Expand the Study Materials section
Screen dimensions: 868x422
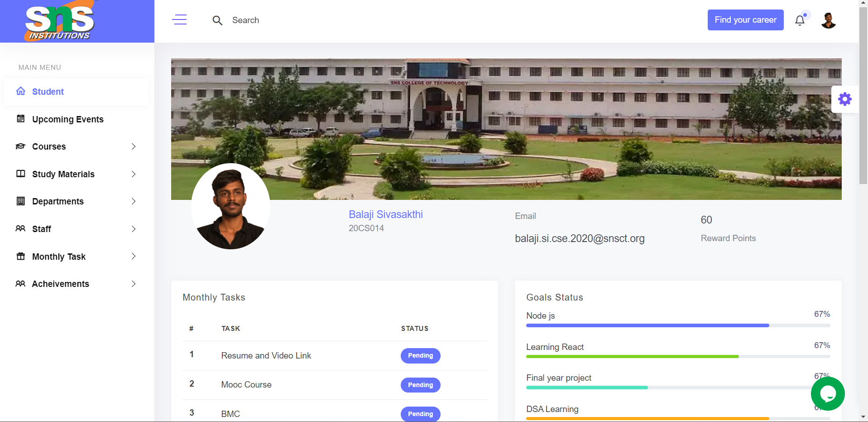click(133, 174)
